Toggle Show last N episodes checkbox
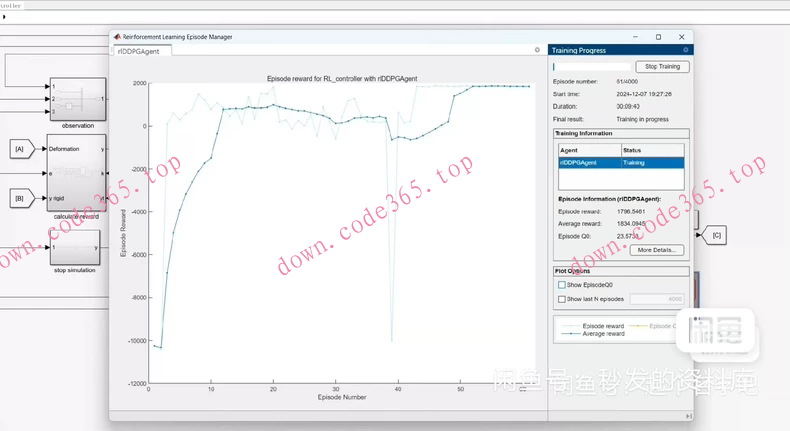 coord(562,299)
